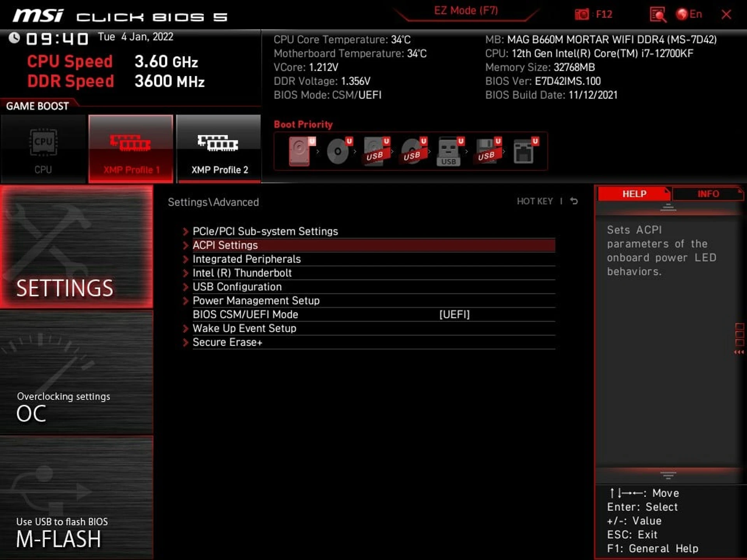Open M-FLASH to flash BIOS from USB

click(77, 497)
